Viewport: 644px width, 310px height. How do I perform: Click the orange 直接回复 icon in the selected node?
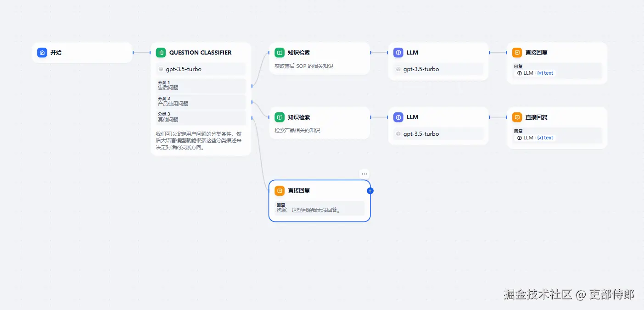click(280, 191)
